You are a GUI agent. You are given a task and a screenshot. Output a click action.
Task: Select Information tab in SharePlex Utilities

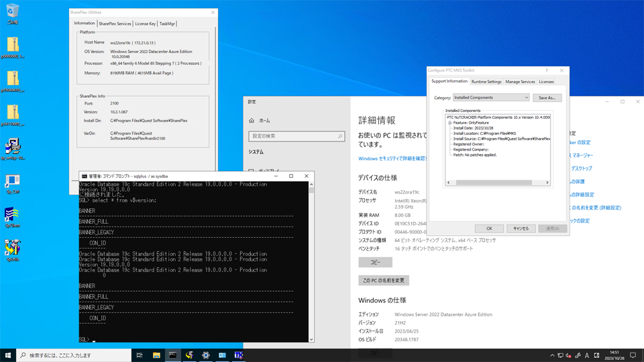tap(85, 23)
